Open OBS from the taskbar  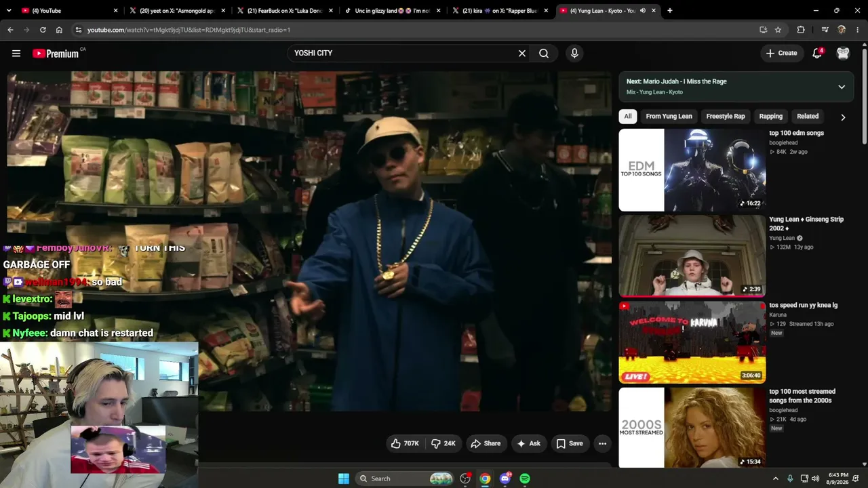[465, 479]
